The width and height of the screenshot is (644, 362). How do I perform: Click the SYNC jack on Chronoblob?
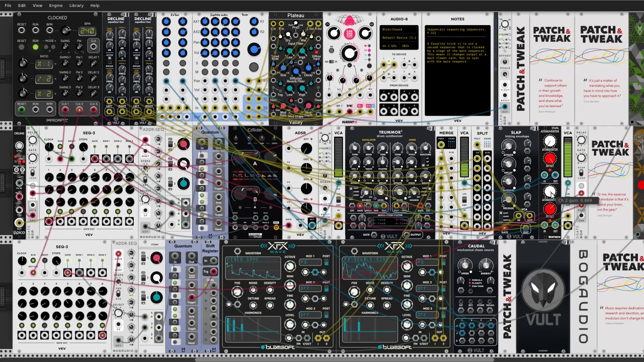tap(350, 112)
